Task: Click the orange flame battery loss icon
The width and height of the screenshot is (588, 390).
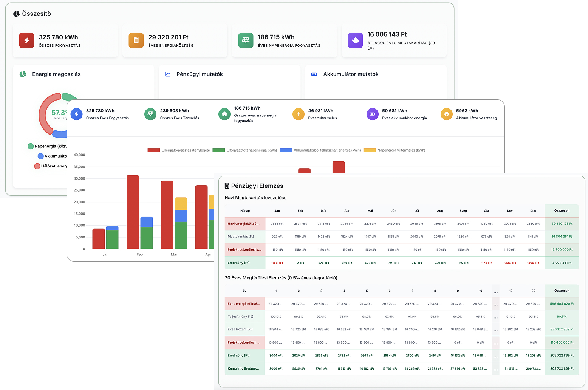Action: 446,114
